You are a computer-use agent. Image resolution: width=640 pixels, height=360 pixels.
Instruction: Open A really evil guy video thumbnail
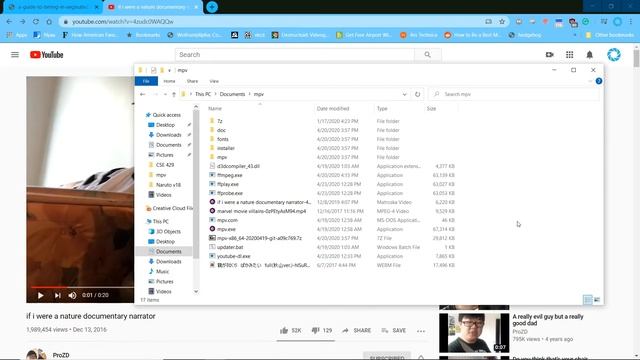coord(474,333)
